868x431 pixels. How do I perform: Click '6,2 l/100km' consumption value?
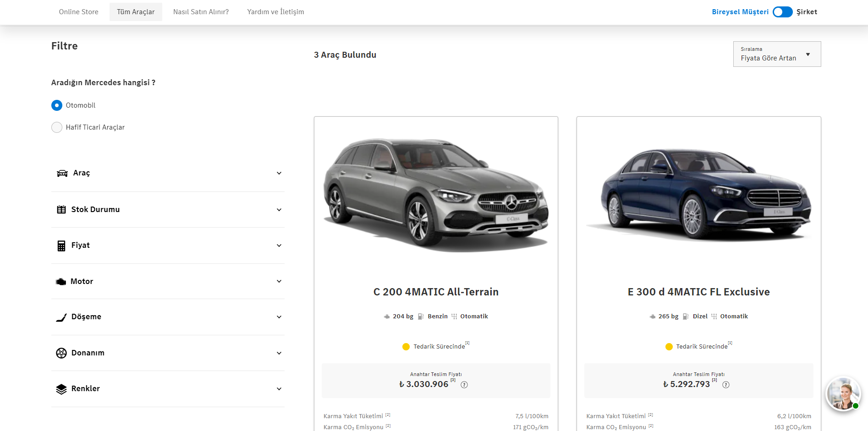point(794,416)
